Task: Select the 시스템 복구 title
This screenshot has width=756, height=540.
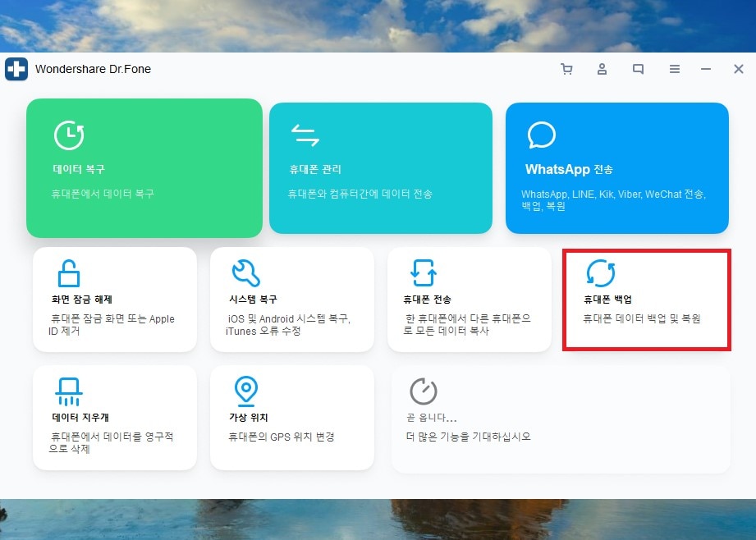Action: (253, 300)
